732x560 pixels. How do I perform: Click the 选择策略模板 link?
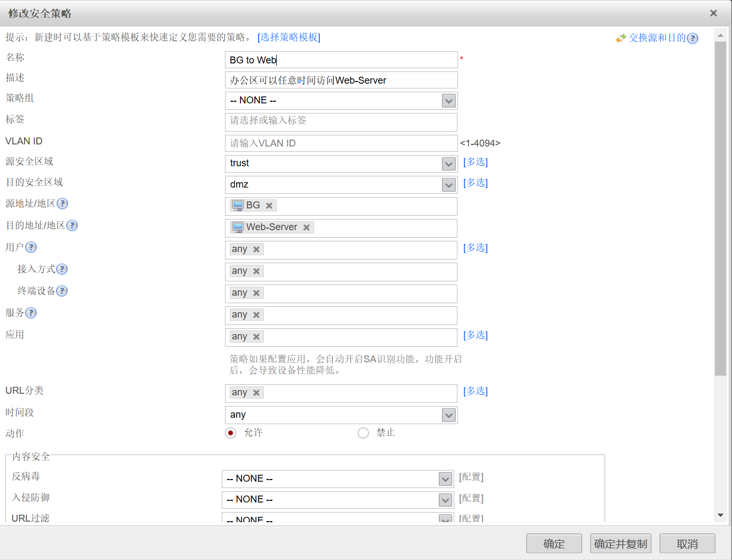coord(289,37)
